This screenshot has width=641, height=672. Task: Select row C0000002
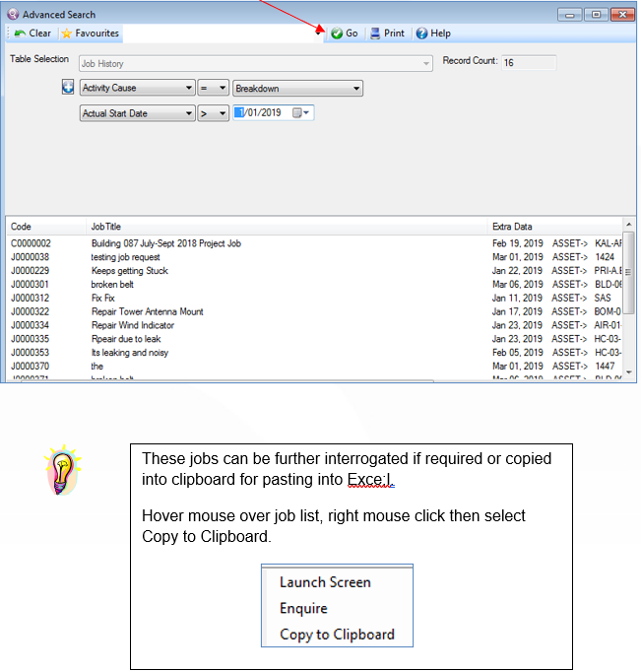coord(314,243)
